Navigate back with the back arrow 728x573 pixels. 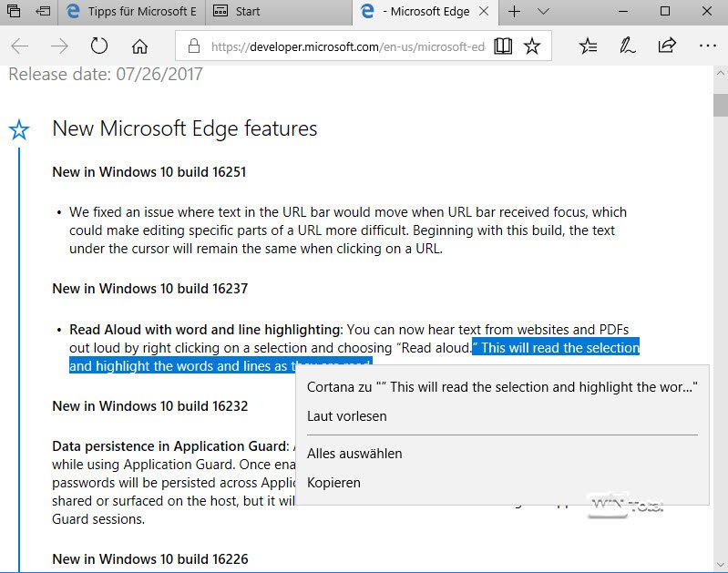pyautogui.click(x=20, y=46)
